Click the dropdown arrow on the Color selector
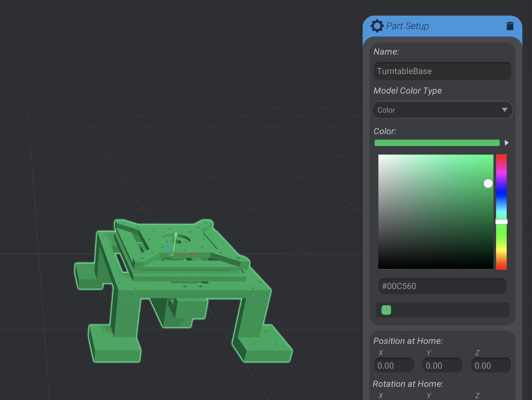This screenshot has width=532, height=400. pyautogui.click(x=505, y=110)
